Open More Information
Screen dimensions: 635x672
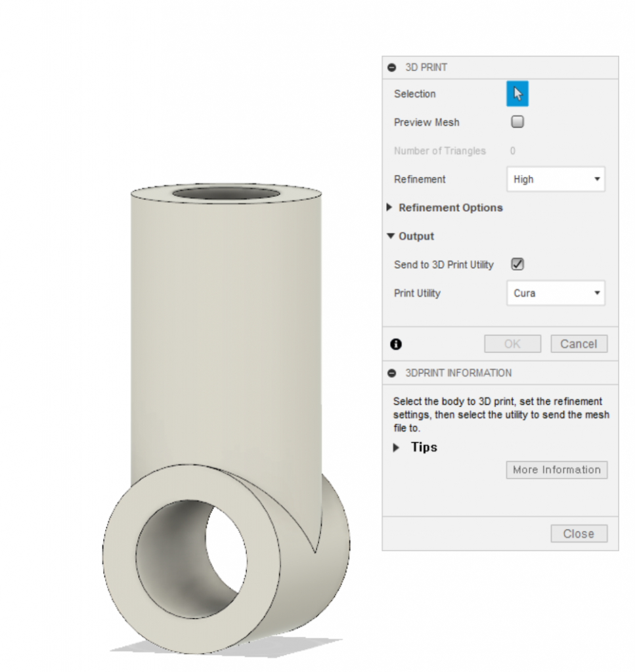557,470
